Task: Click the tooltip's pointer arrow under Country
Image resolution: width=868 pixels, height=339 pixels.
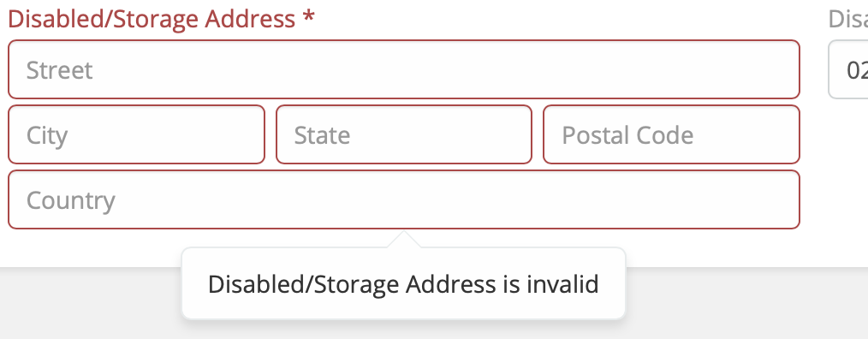Action: [403, 240]
